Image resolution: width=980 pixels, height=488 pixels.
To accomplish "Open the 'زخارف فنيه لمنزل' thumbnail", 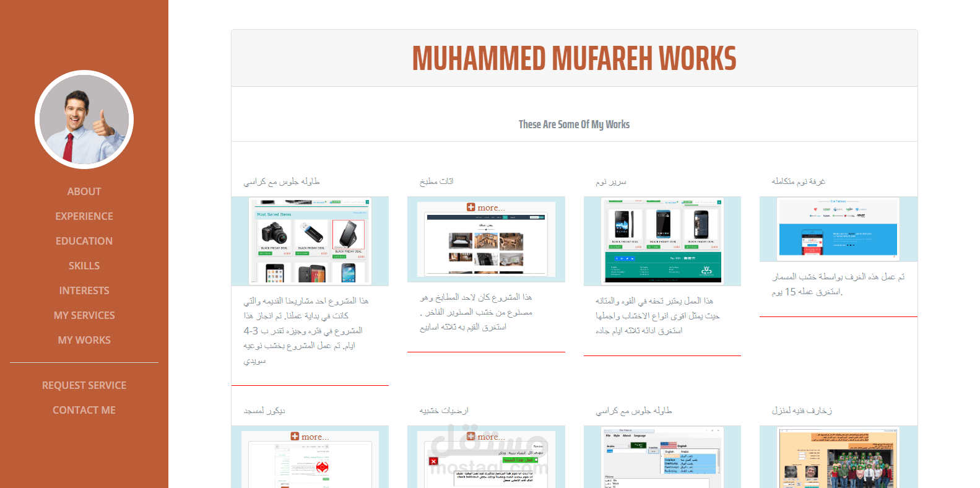I will (x=839, y=457).
